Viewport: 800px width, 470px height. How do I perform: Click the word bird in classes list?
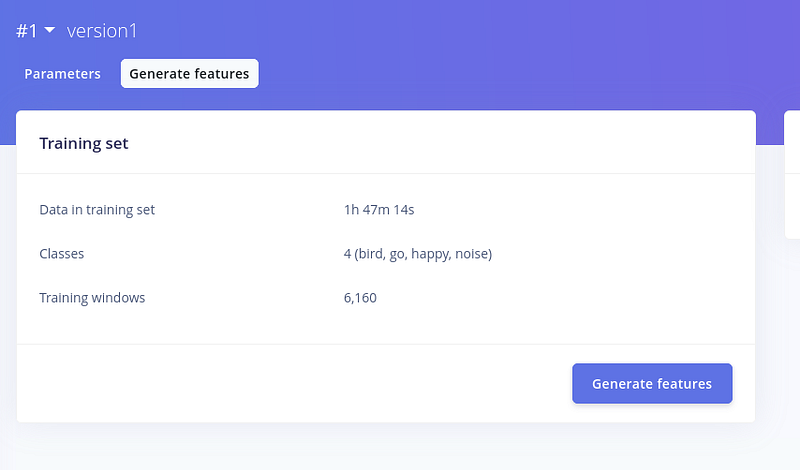[370, 254]
